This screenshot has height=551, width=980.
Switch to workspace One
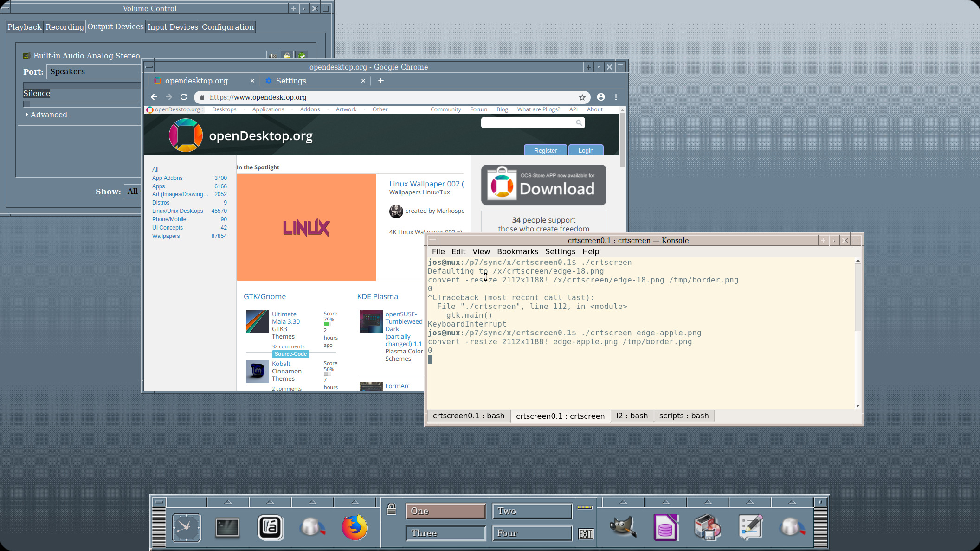pos(445,511)
